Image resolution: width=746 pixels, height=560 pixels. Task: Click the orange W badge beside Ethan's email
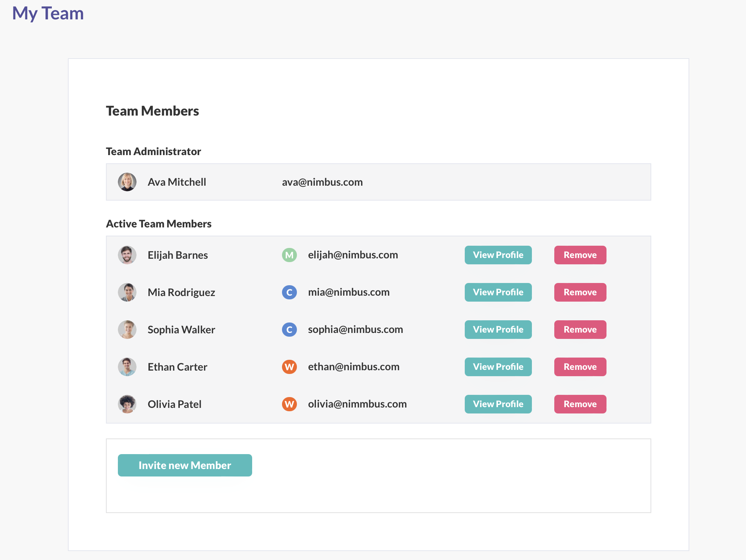(x=289, y=367)
